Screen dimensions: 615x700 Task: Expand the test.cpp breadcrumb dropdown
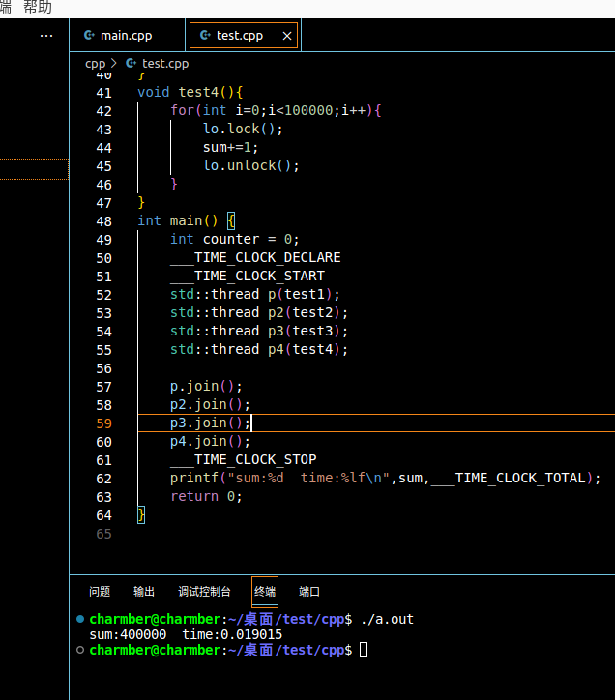coord(165,64)
